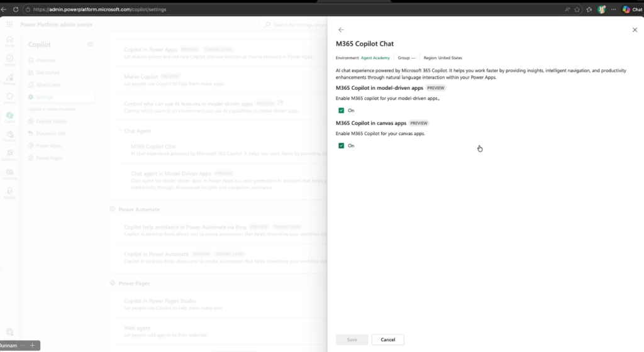644x352 pixels.
Task: Open Licensing icon in left rail
Action: pyautogui.click(x=9, y=174)
